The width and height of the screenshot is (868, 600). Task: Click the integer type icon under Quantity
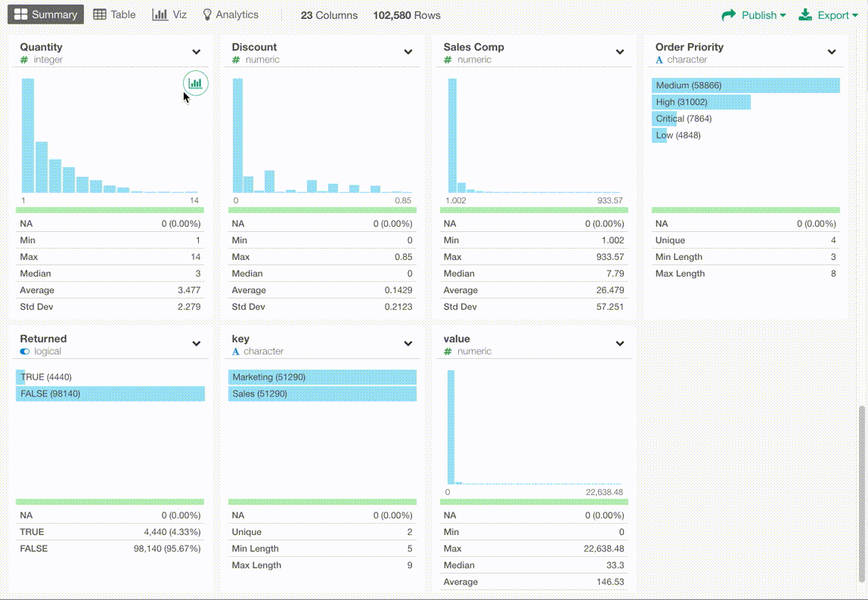point(24,60)
